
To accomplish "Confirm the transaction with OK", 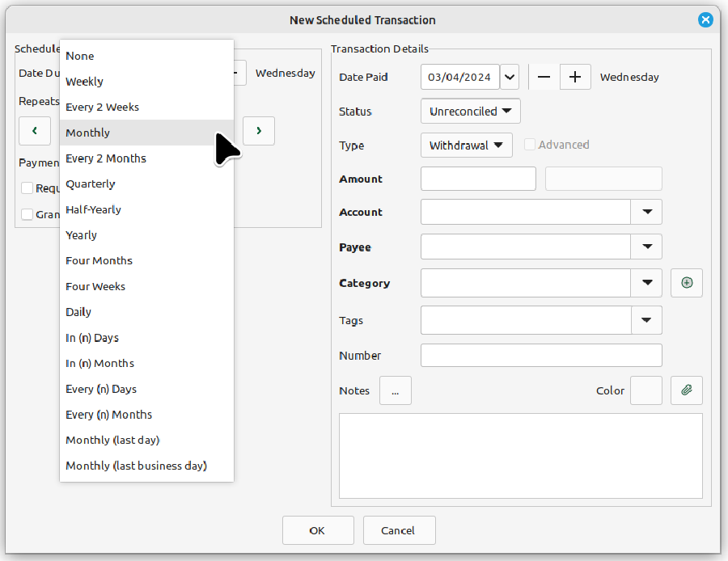I will point(317,531).
